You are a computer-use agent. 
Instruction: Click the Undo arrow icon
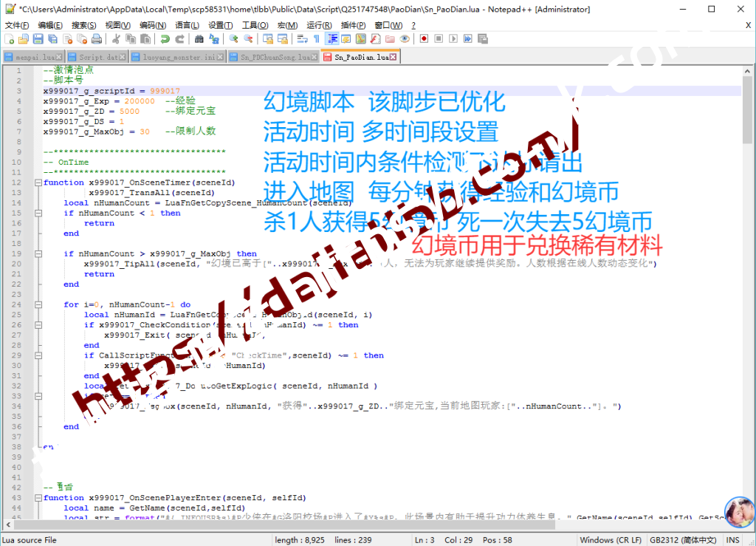click(164, 39)
